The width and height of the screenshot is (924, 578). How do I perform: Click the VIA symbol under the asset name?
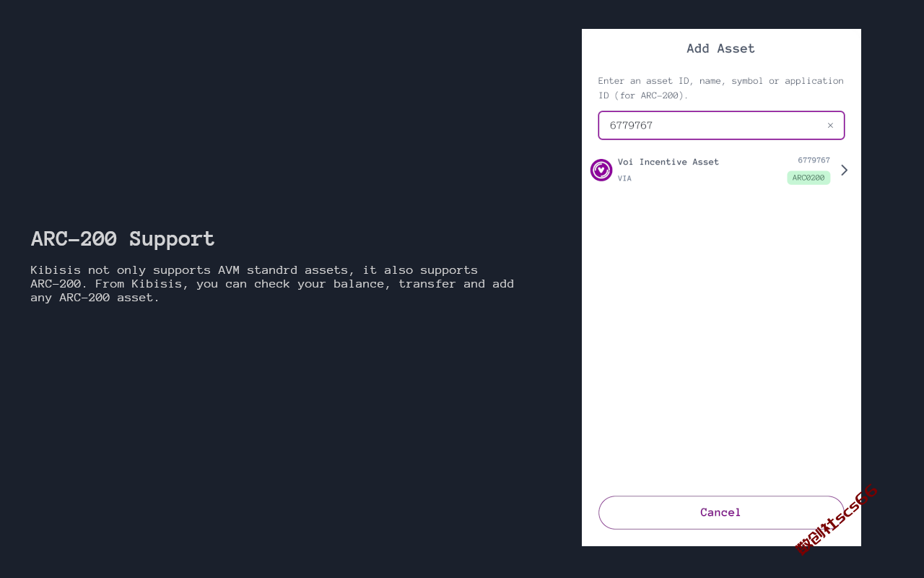point(624,178)
